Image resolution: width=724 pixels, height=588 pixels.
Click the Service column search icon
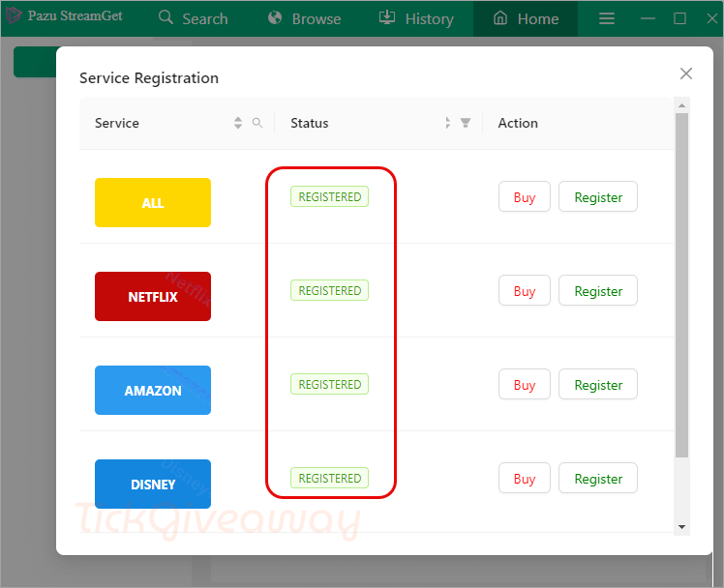257,123
